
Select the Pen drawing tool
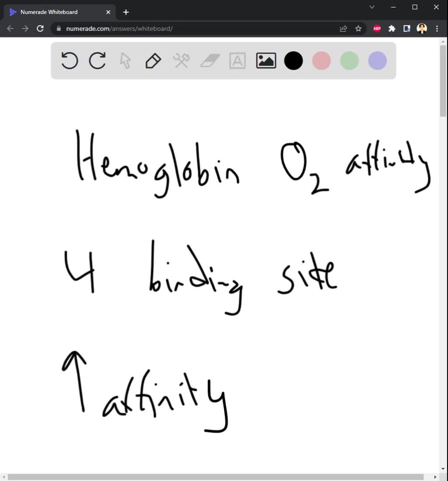coord(153,61)
